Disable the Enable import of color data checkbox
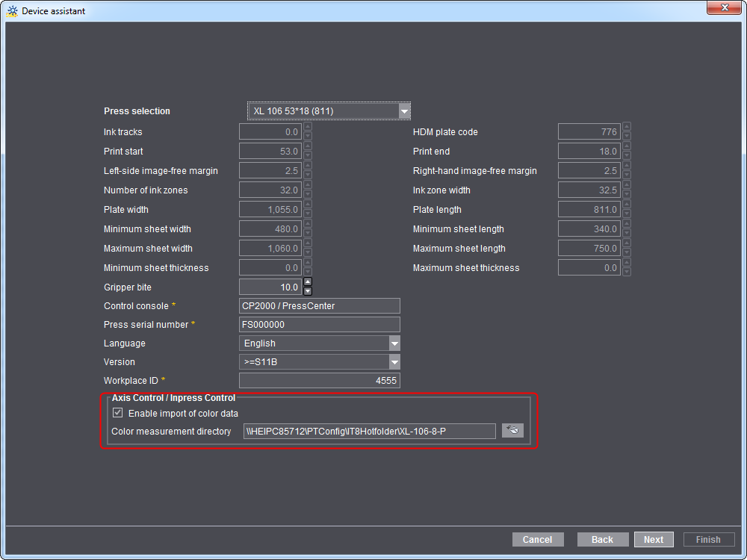 coord(117,413)
